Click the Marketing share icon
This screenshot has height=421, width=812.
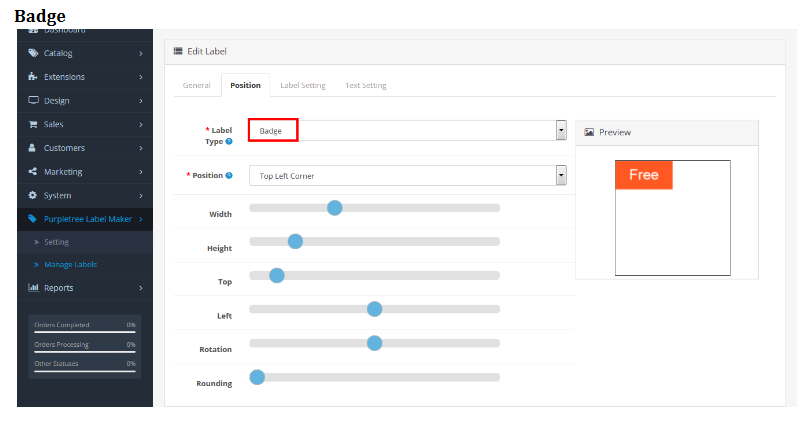pos(33,171)
